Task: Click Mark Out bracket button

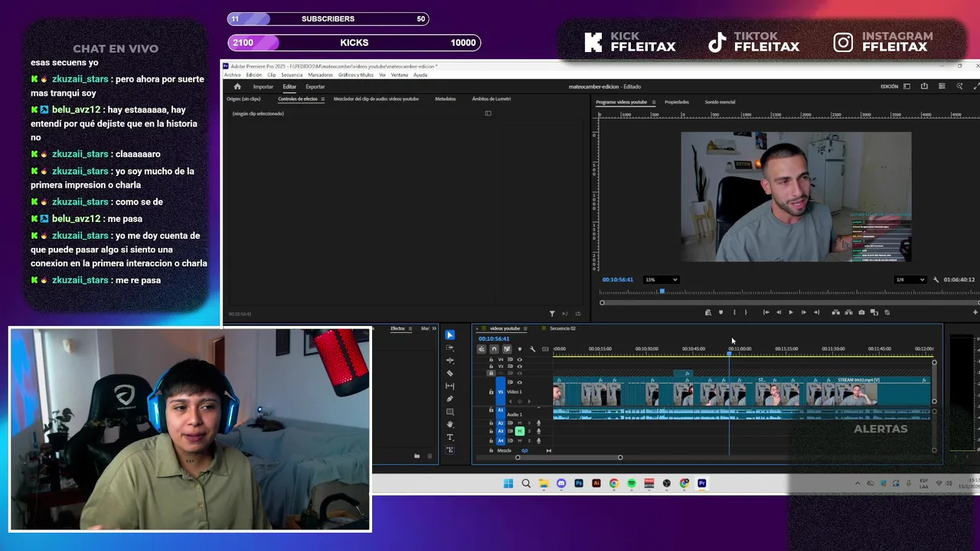Action: [x=746, y=312]
